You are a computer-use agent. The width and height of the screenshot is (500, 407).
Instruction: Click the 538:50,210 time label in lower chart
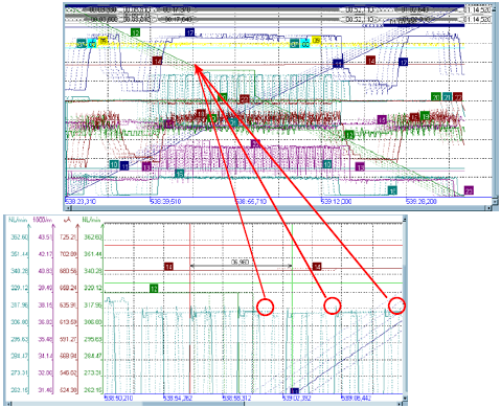[x=119, y=398]
